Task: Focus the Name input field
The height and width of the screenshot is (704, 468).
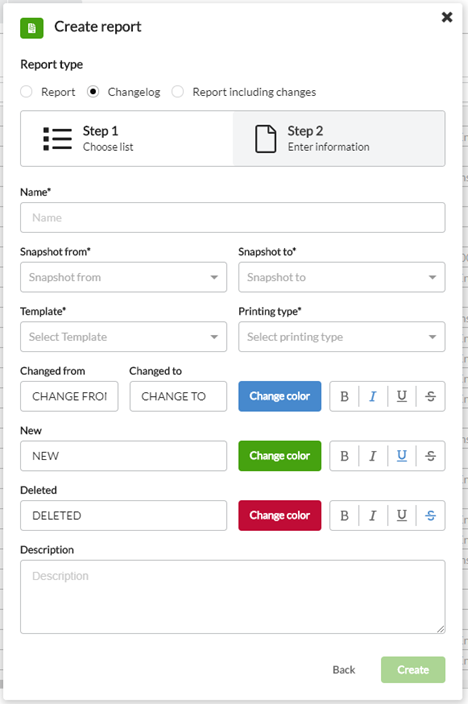Action: coord(233,218)
